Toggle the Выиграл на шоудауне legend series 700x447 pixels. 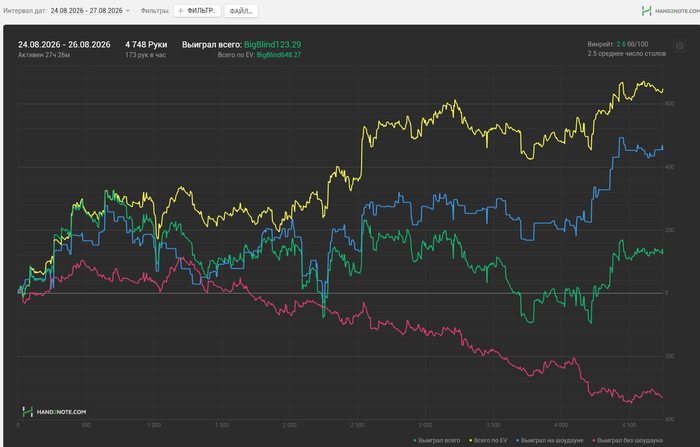pos(550,440)
